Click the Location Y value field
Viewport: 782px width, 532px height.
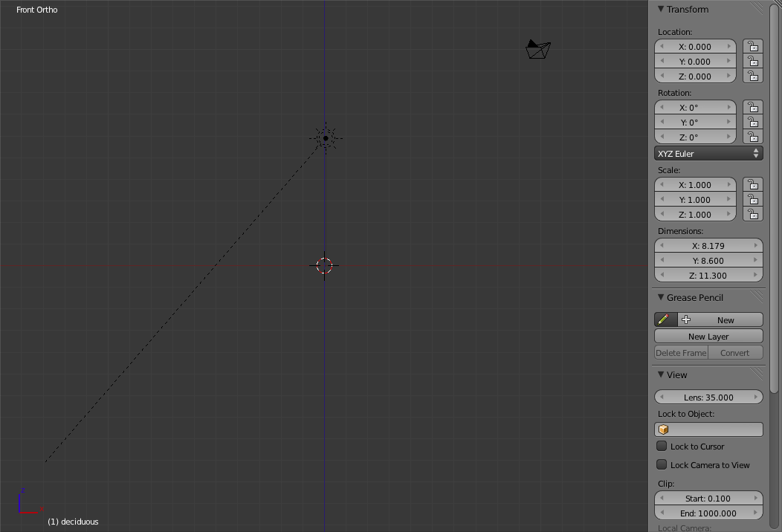[695, 62]
